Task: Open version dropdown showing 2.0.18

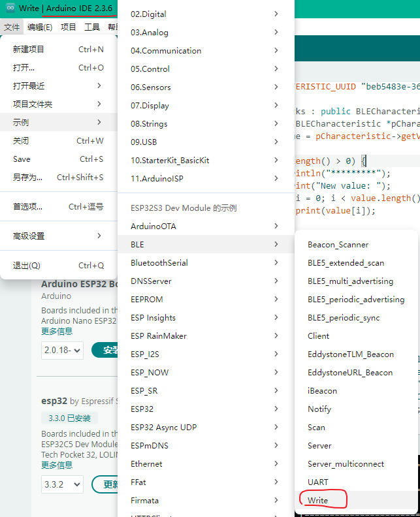Action: click(62, 350)
